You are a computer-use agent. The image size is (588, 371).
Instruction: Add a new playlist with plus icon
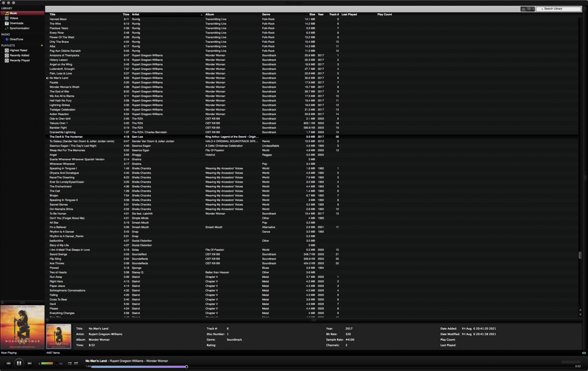(42, 46)
